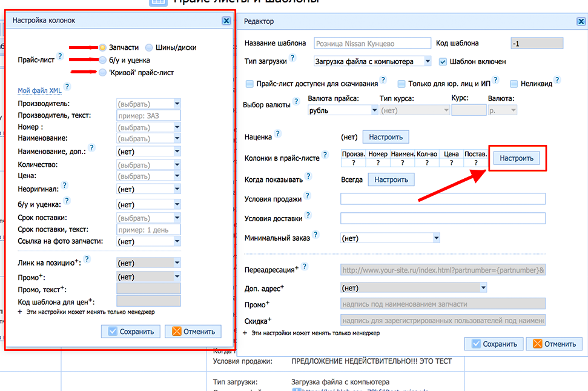Viewport: 588px width, 391px height.
Task: Click help icon beside Мой файл XML
Action: tap(67, 87)
